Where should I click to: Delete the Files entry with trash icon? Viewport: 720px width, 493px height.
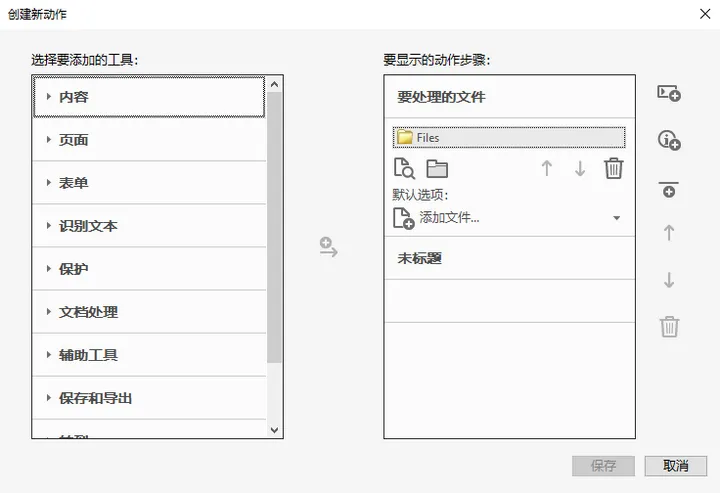[613, 168]
